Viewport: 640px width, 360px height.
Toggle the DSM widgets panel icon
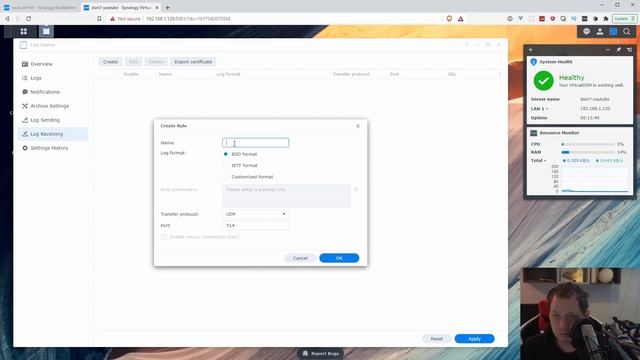[x=613, y=31]
